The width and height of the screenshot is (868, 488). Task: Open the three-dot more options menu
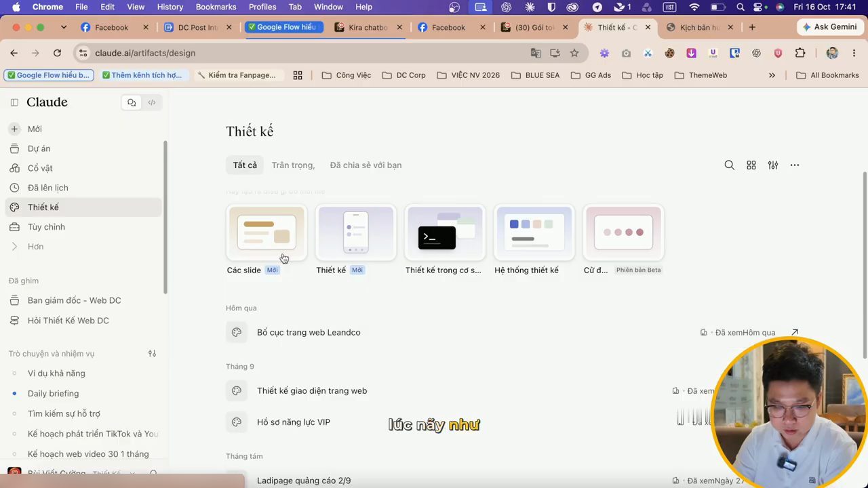click(x=794, y=165)
